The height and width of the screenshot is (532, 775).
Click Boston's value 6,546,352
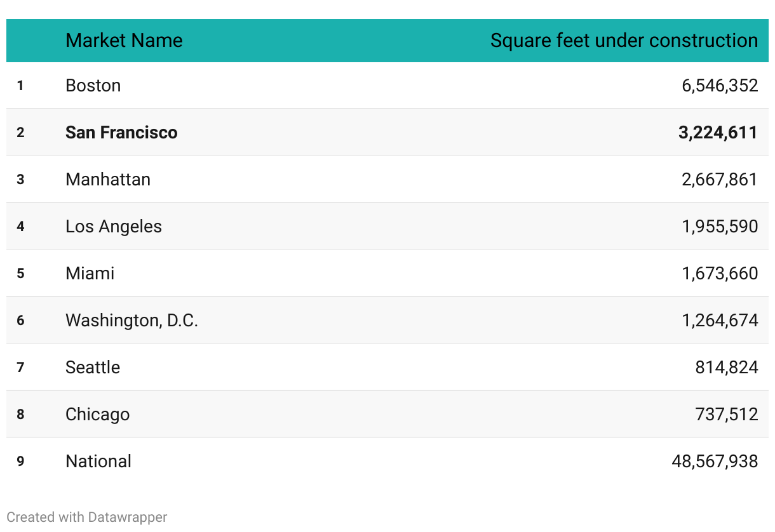[x=720, y=86]
